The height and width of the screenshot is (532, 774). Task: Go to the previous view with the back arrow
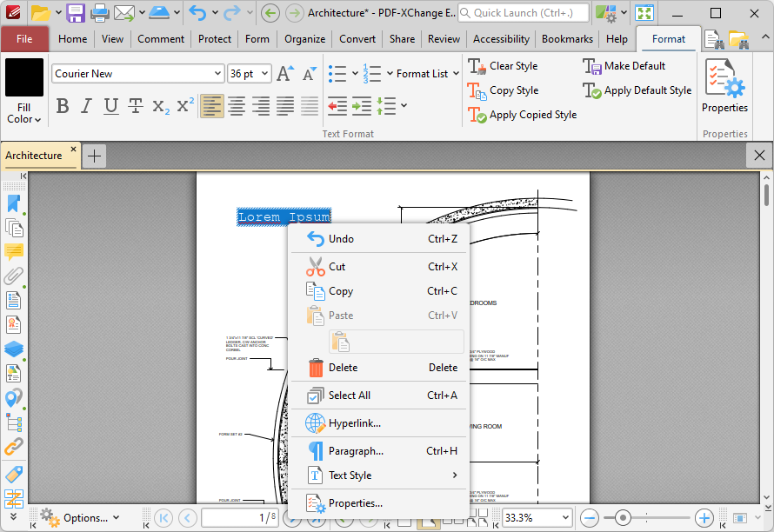(x=270, y=13)
